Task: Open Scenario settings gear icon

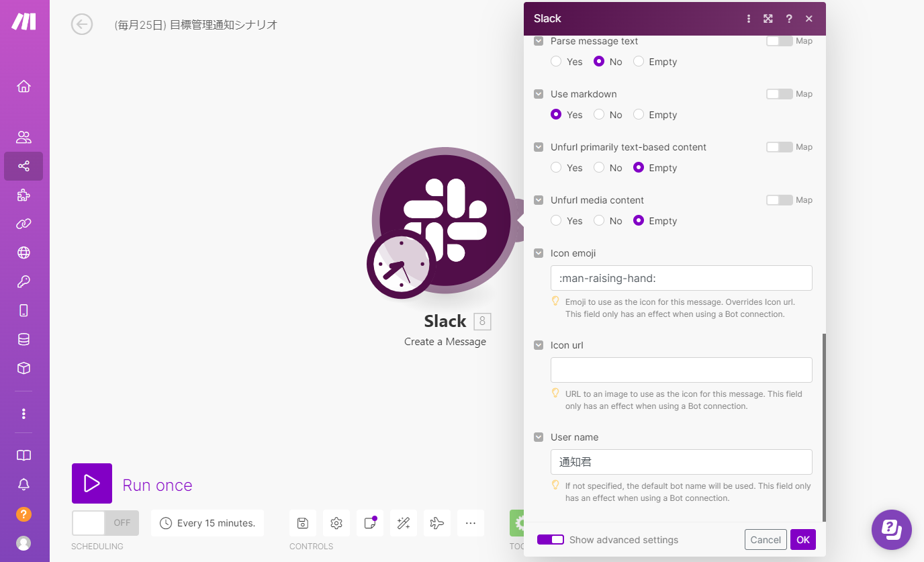Action: click(x=336, y=523)
